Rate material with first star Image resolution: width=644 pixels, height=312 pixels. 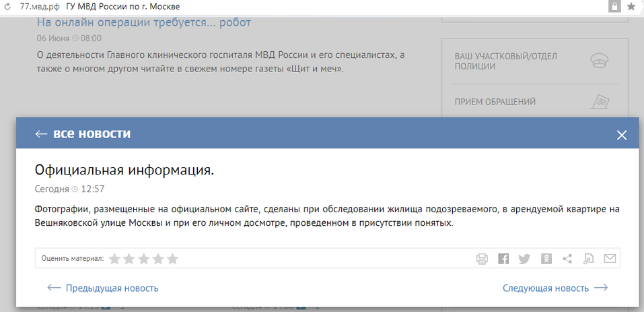tap(114, 259)
